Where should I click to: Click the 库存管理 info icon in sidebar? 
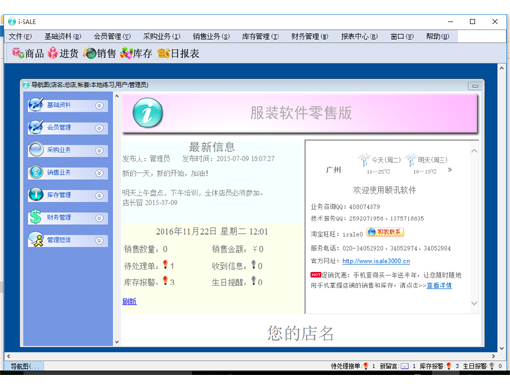point(36,194)
